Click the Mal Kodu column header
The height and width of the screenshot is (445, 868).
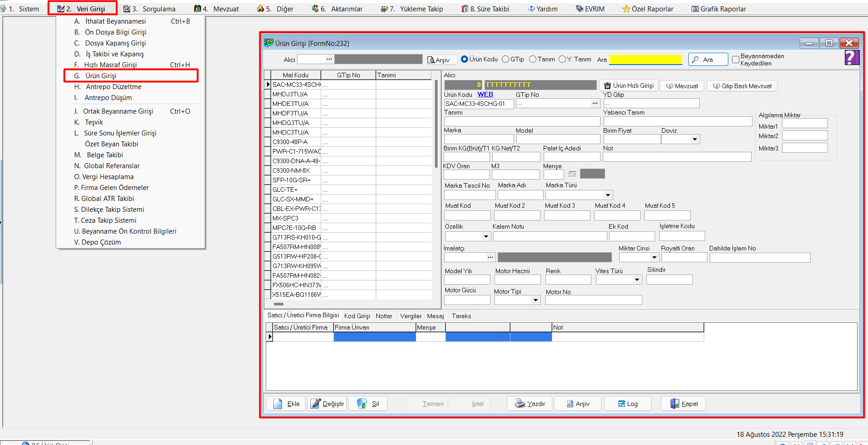pyautogui.click(x=296, y=75)
